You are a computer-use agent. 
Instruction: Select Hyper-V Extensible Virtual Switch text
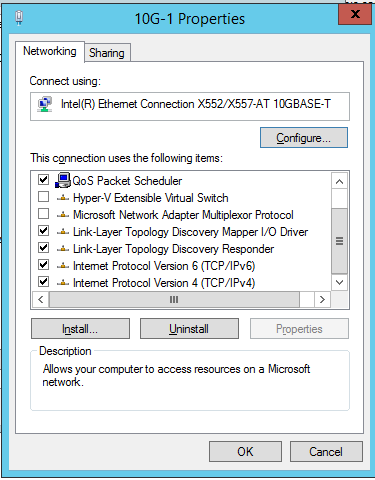[x=151, y=198]
